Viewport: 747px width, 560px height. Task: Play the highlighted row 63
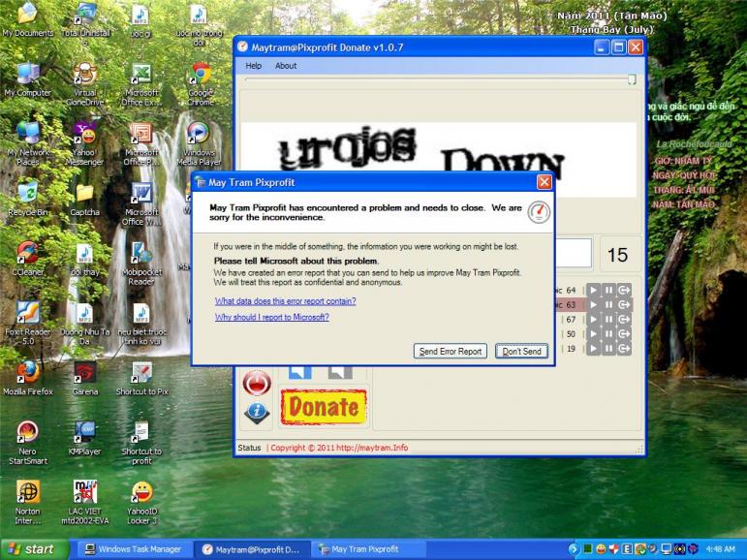pos(593,304)
